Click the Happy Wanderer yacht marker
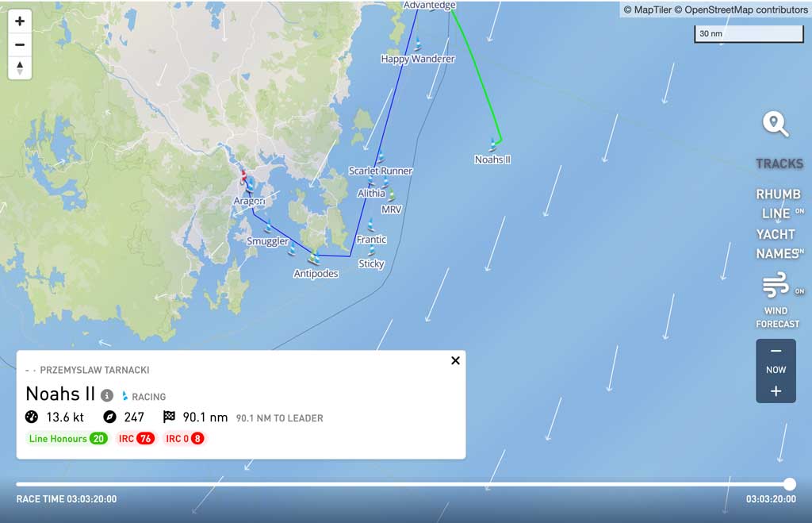Screen dimensions: 812x523 pos(418,44)
